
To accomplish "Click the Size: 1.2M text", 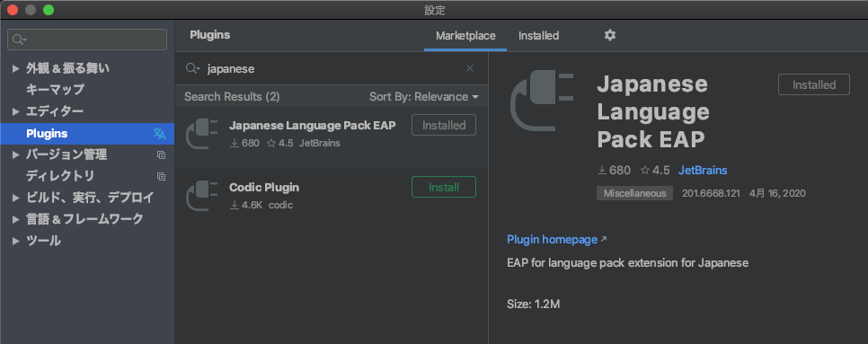I will point(533,304).
